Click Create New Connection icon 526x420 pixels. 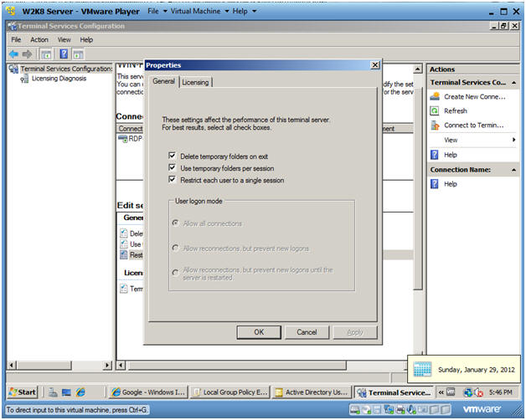coord(435,96)
